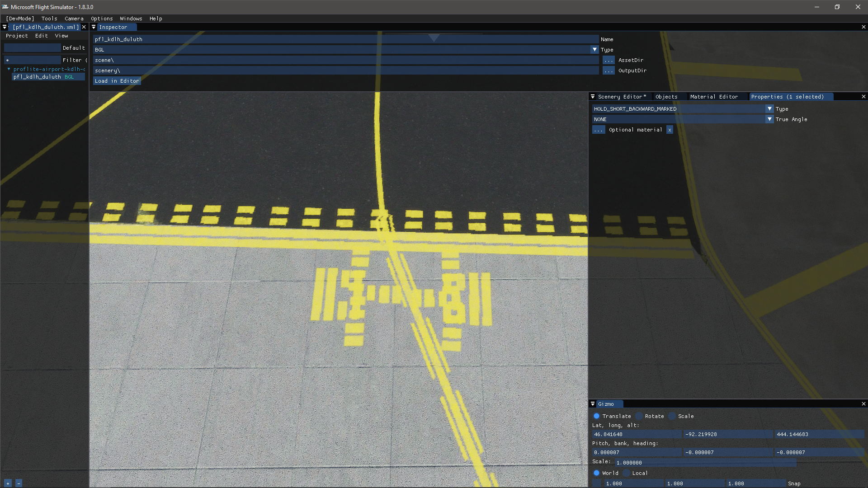Click the minus button at bottom-left
This screenshot has height=488, width=868.
click(x=19, y=483)
